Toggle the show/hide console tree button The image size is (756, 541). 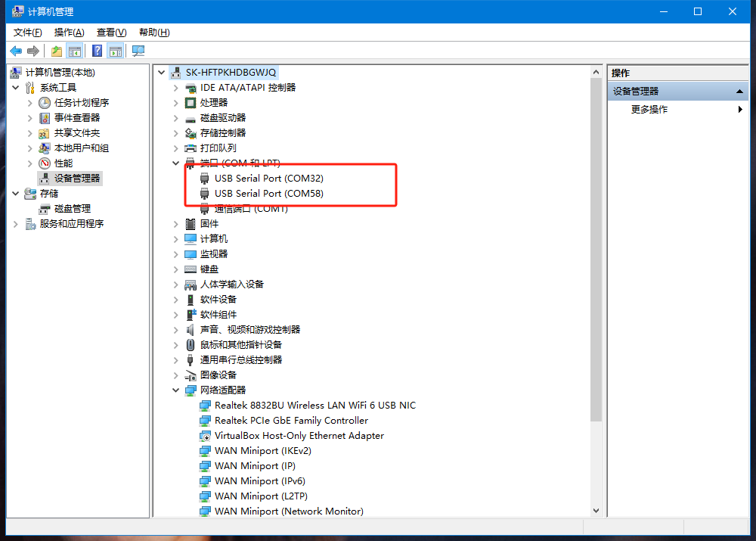(x=74, y=51)
